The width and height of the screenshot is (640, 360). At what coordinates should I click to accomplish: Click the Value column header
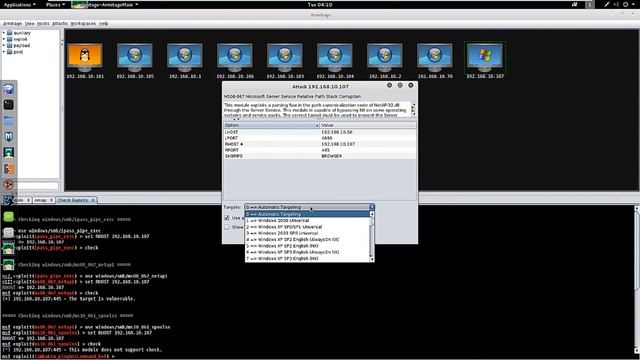[x=368, y=125]
